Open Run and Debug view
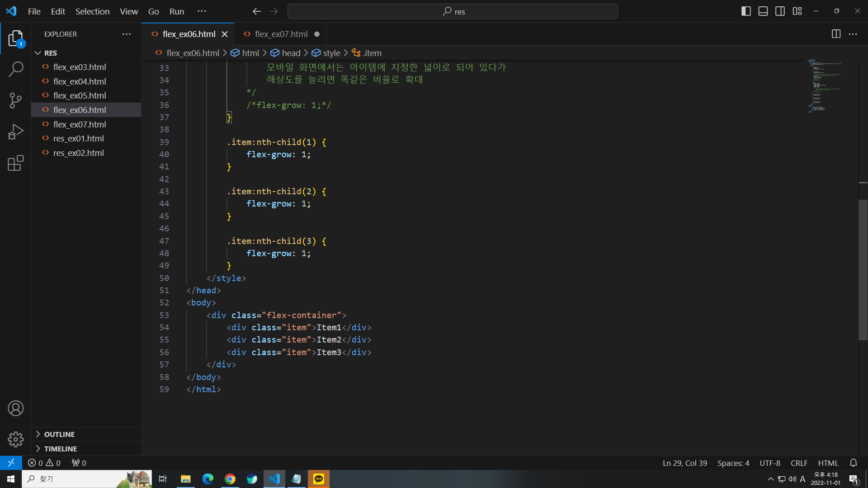 coord(16,132)
